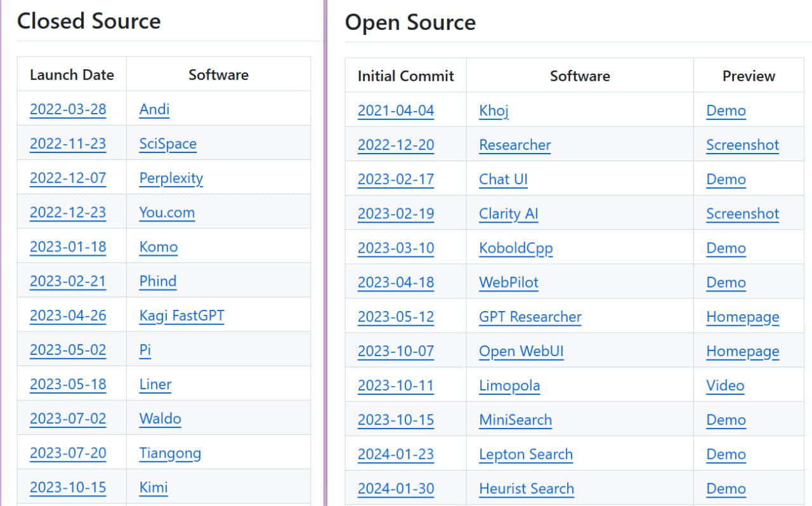Follow the 2023-05-02 date link
The image size is (812, 506).
[x=68, y=349]
